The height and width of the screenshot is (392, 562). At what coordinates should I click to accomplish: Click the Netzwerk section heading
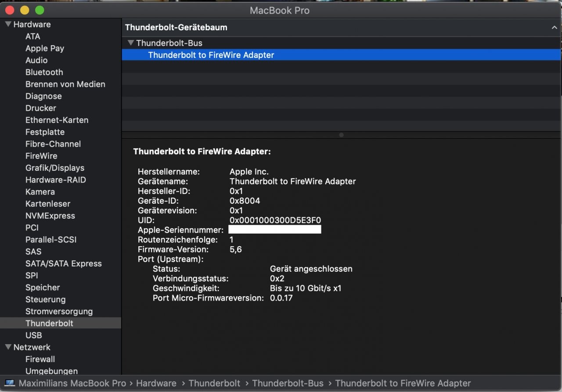click(x=32, y=347)
